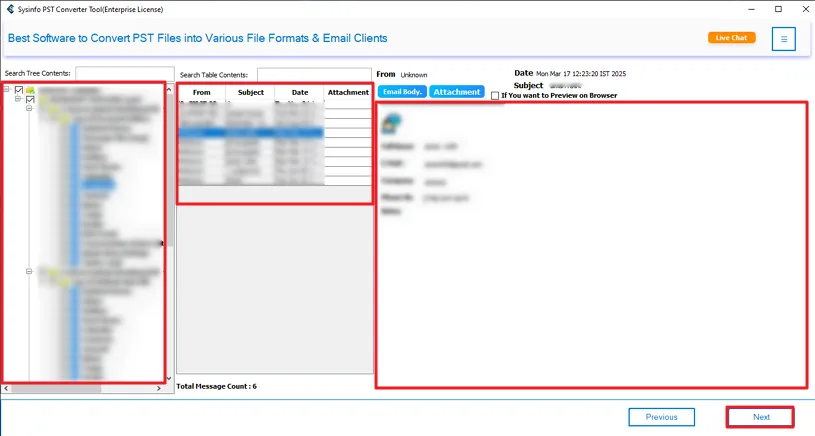Click the 'Total Message Count : 6' text

pyautogui.click(x=216, y=386)
